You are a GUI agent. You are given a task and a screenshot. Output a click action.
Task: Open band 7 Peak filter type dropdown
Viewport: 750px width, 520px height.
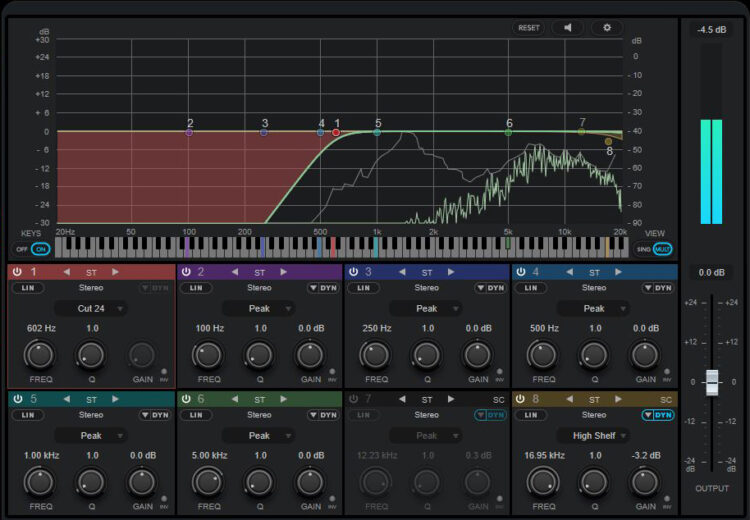click(426, 436)
